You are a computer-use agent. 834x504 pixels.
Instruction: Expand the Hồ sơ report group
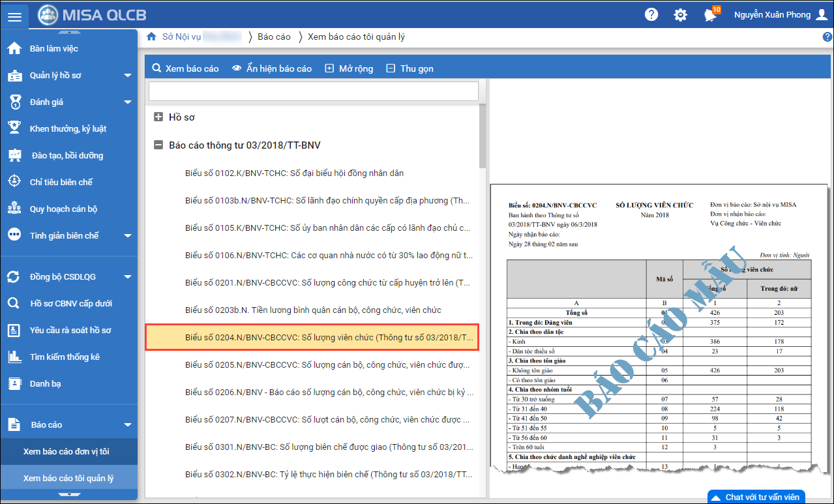click(158, 117)
